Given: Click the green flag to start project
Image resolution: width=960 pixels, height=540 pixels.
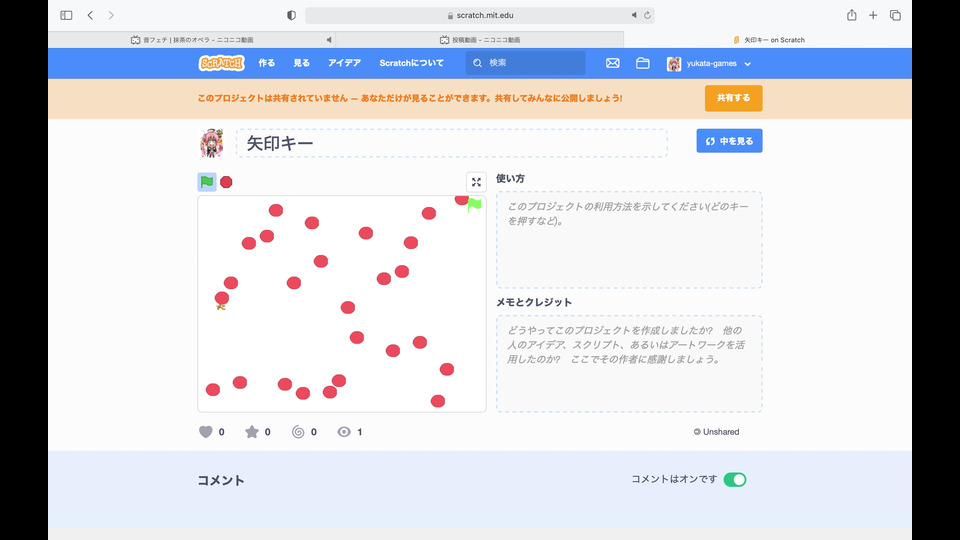Looking at the screenshot, I should (x=207, y=182).
